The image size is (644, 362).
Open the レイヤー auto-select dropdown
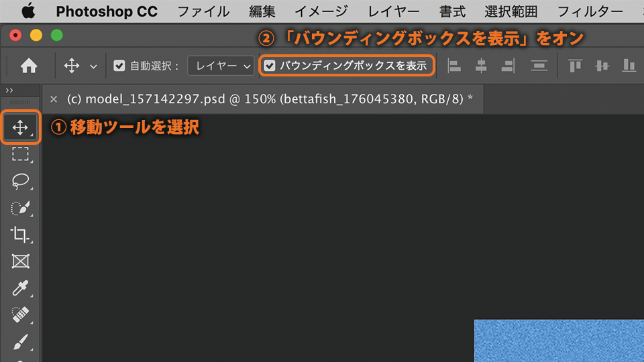(221, 66)
